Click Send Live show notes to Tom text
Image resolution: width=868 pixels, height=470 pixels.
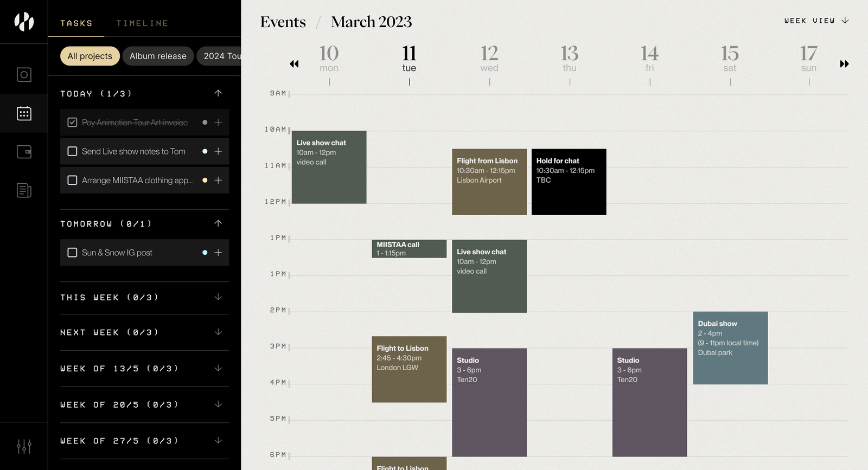coord(133,151)
